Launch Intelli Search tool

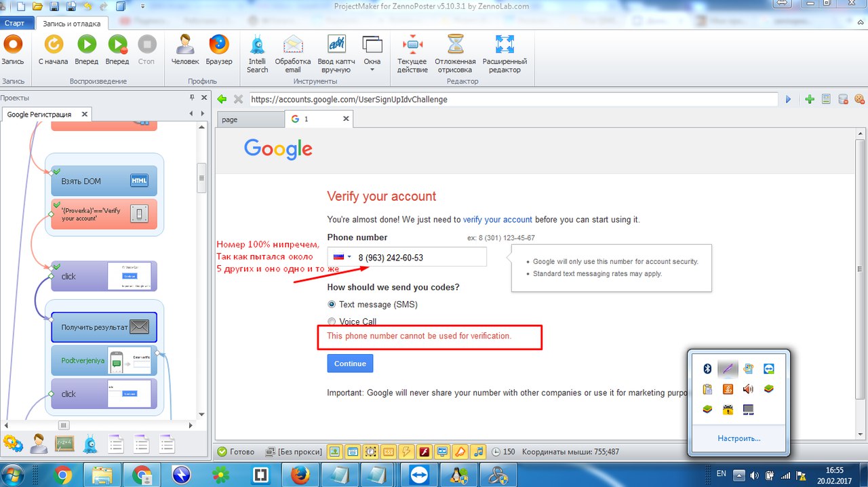tap(257, 54)
